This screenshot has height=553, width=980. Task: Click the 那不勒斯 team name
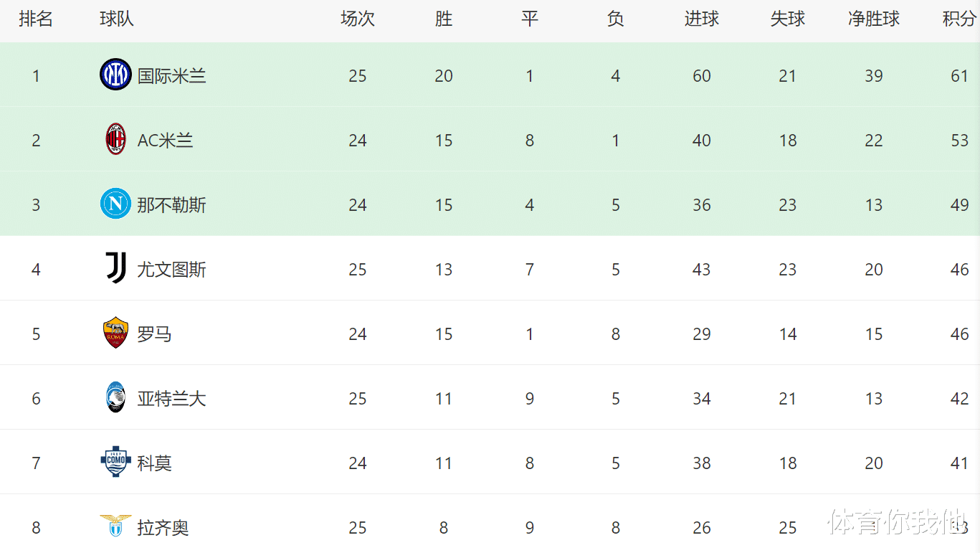(x=172, y=205)
